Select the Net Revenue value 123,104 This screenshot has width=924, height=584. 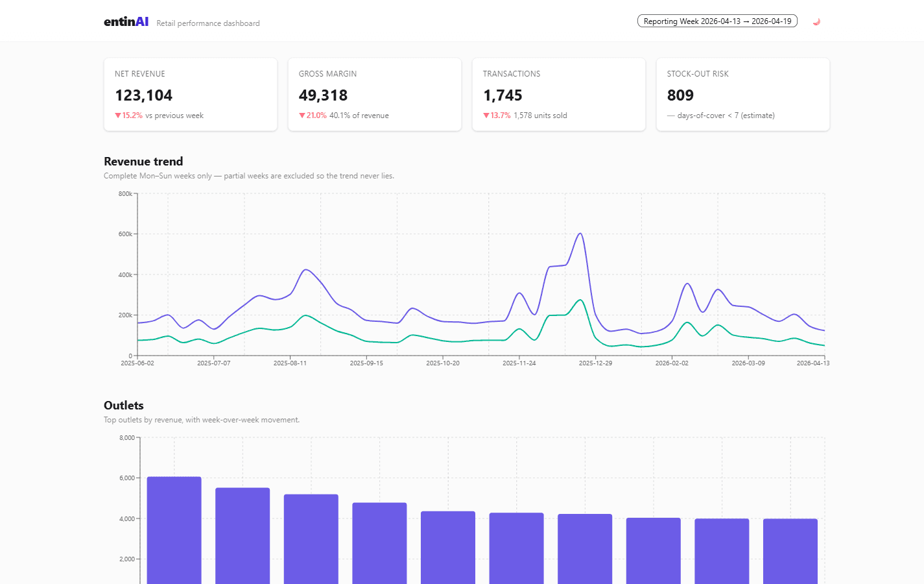(x=143, y=95)
